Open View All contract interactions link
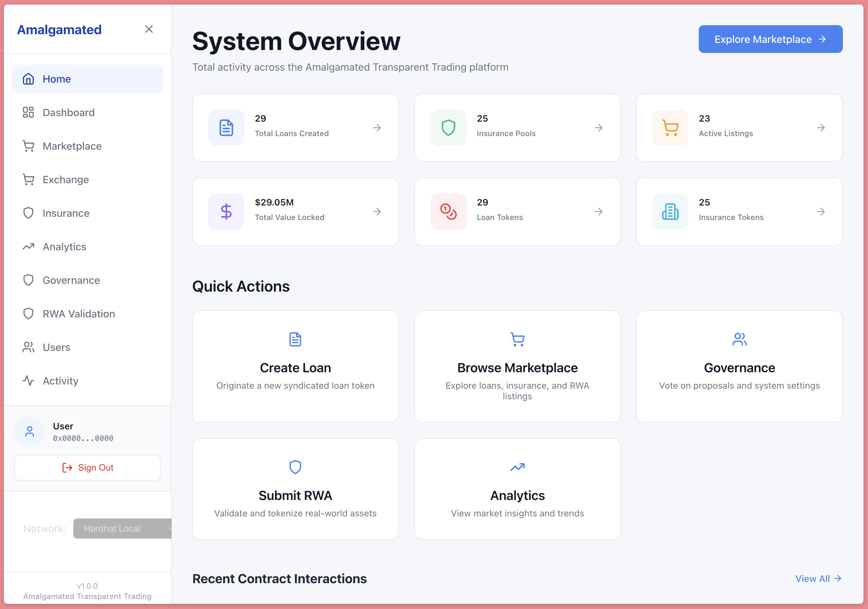The width and height of the screenshot is (868, 609). click(x=818, y=579)
